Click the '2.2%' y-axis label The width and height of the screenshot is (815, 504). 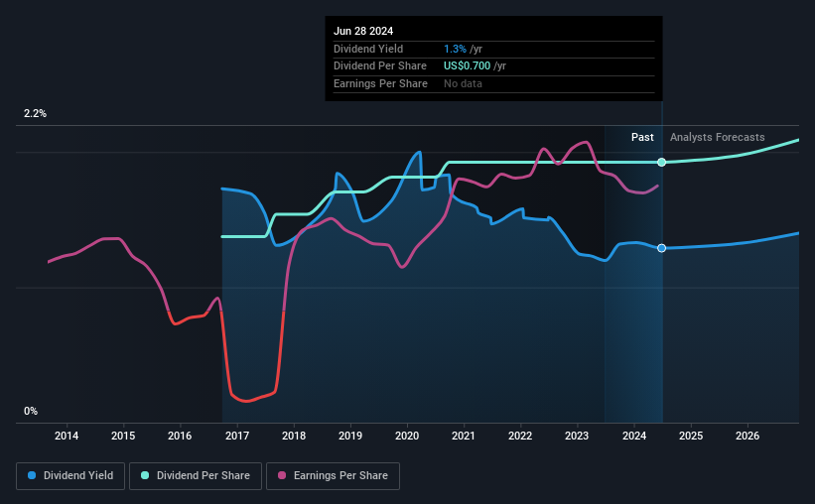(x=35, y=113)
